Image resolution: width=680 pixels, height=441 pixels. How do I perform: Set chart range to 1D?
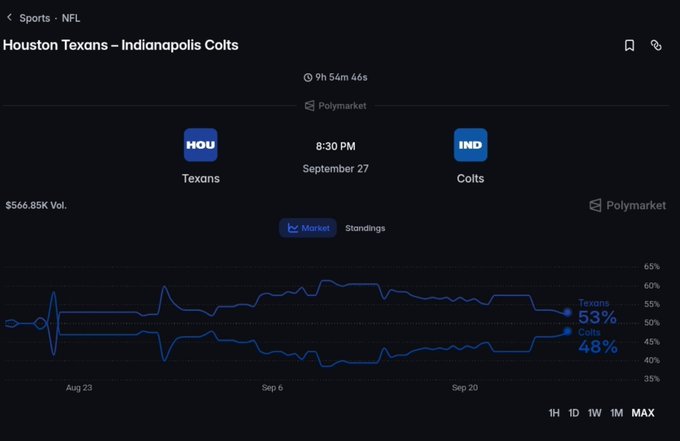pyautogui.click(x=574, y=413)
